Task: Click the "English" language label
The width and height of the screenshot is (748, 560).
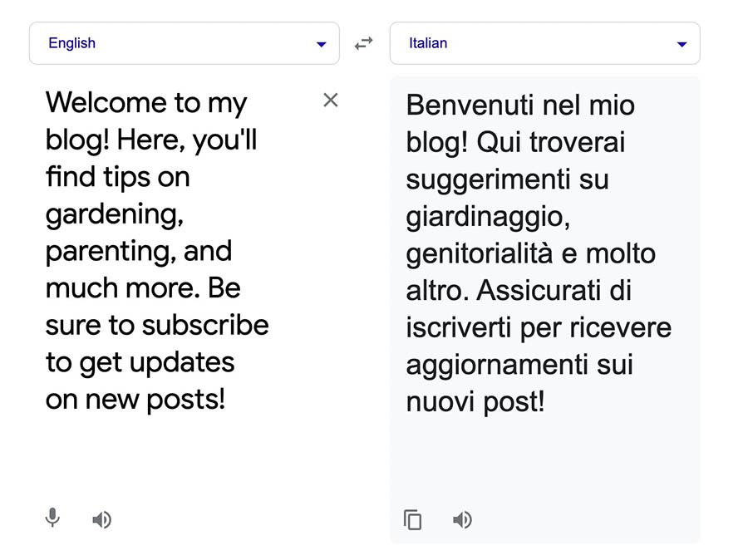Action: tap(72, 43)
